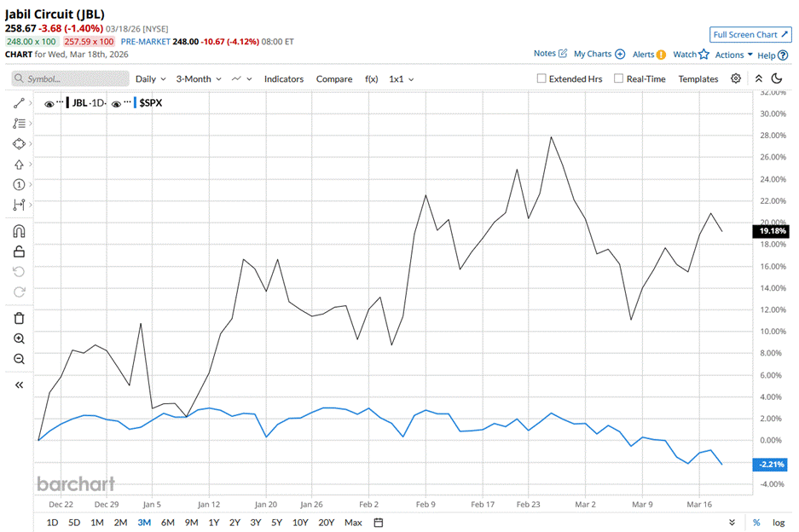Select the 2M range tab
The height and width of the screenshot is (532, 799).
click(120, 523)
